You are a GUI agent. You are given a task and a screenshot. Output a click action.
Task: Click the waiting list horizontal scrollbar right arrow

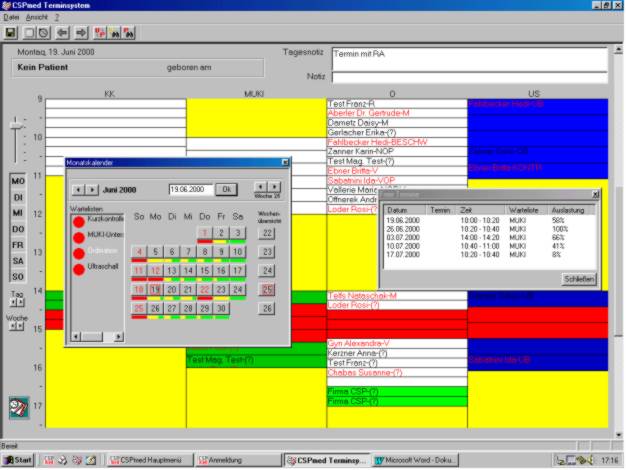(118, 337)
